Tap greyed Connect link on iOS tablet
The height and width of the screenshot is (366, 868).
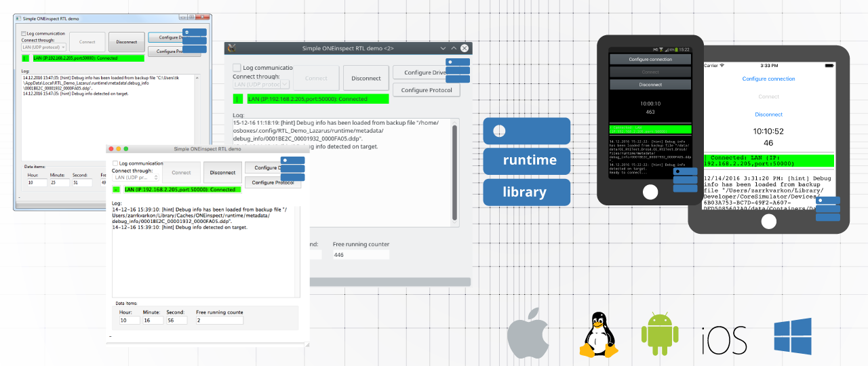point(769,97)
